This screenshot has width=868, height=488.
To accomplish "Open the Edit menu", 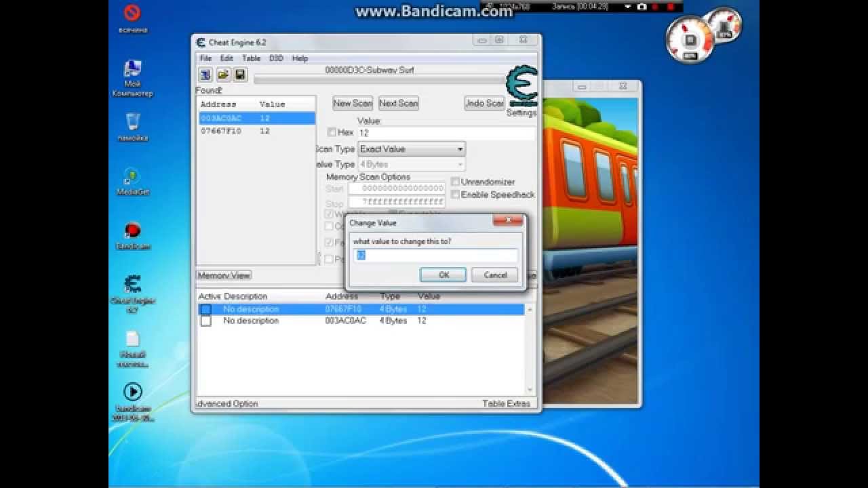I will (x=226, y=58).
